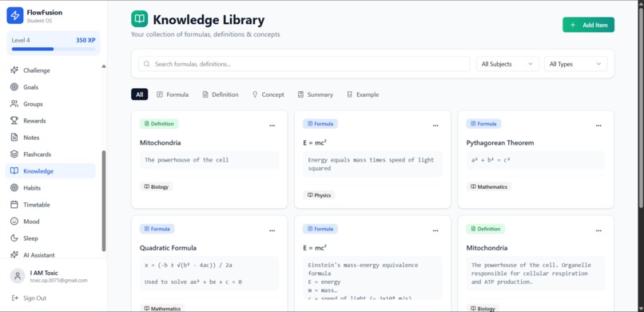The width and height of the screenshot is (644, 312).
Task: Click the Physics subject tag
Action: (x=319, y=195)
